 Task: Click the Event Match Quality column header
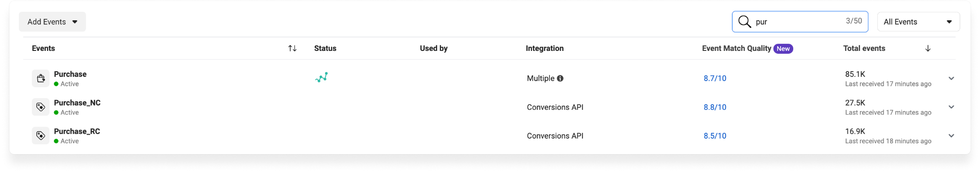(737, 49)
